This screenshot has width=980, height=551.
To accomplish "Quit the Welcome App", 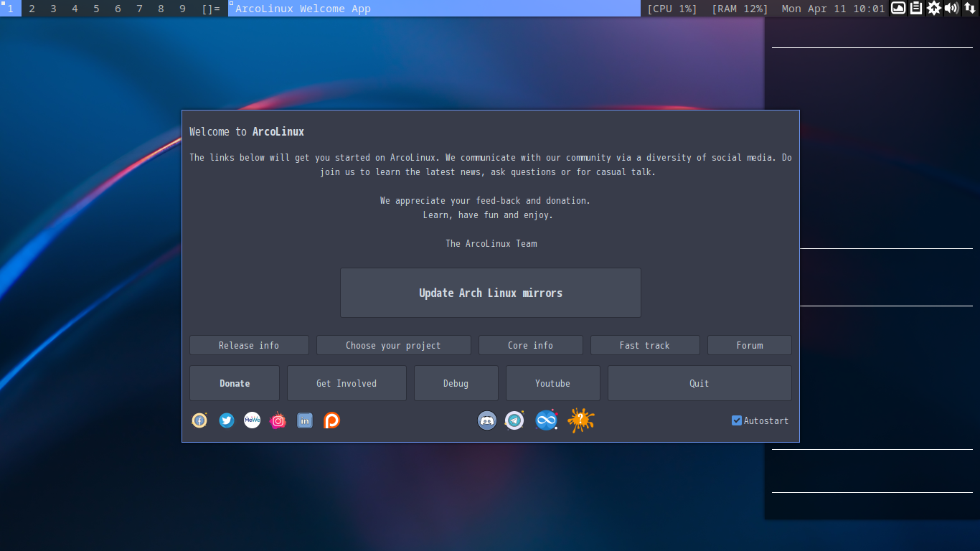I will click(699, 383).
